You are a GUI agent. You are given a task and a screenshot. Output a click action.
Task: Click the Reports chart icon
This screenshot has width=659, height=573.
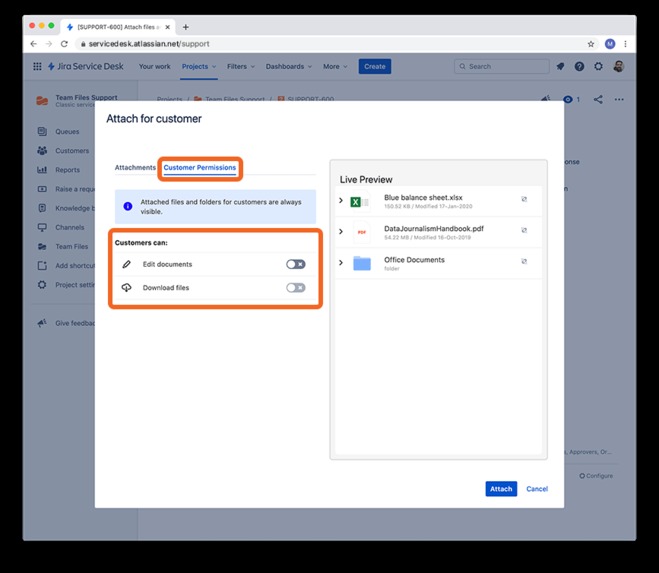(42, 170)
